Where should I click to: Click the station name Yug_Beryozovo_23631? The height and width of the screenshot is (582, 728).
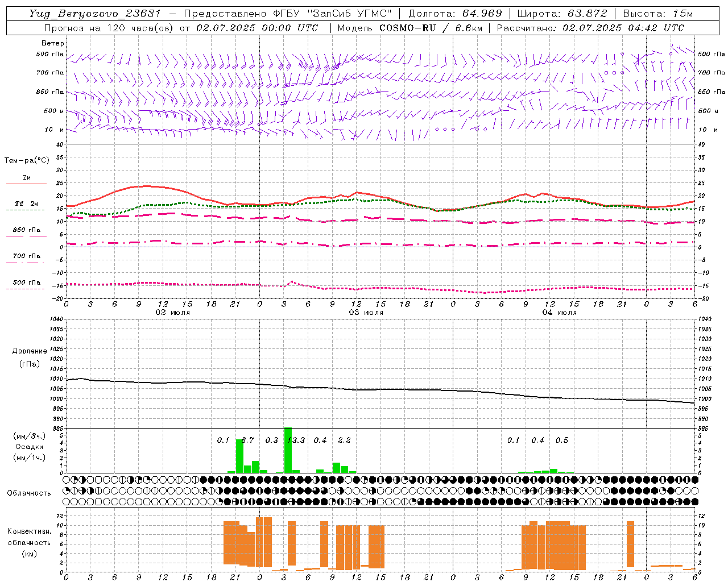click(x=95, y=14)
